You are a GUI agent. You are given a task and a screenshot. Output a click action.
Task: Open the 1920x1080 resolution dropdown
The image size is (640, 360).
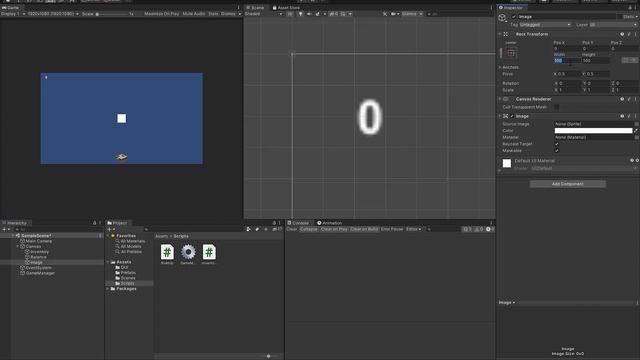tap(53, 14)
